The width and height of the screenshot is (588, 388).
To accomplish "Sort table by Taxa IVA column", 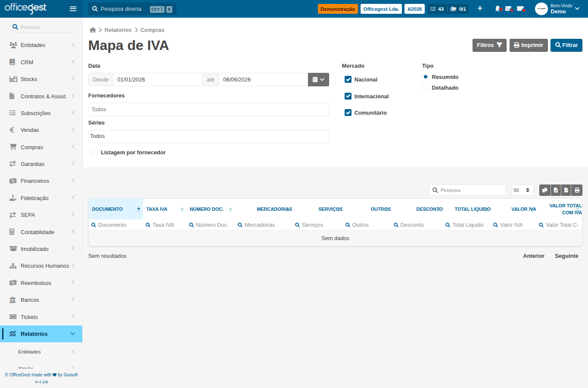I will click(x=165, y=209).
